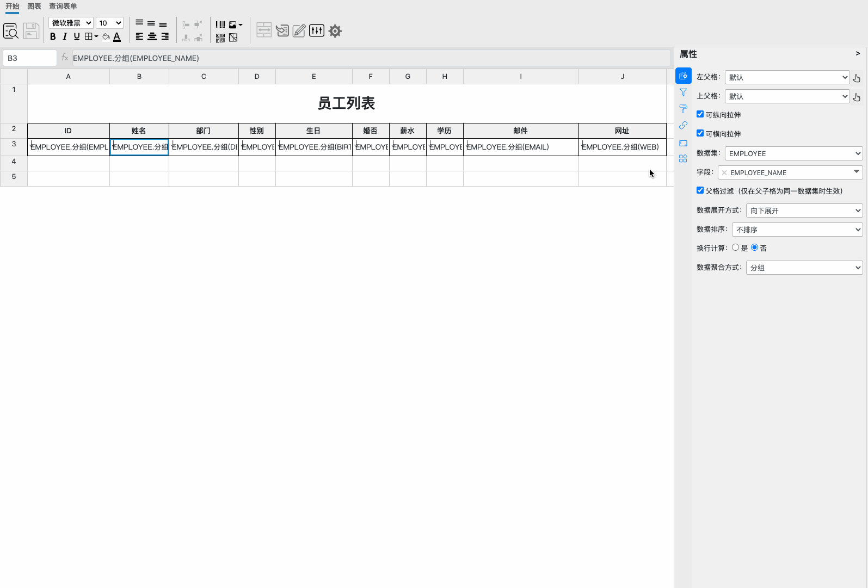The image size is (868, 588).
Task: Open the rectangle panel sidebar icon
Action: pyautogui.click(x=684, y=143)
